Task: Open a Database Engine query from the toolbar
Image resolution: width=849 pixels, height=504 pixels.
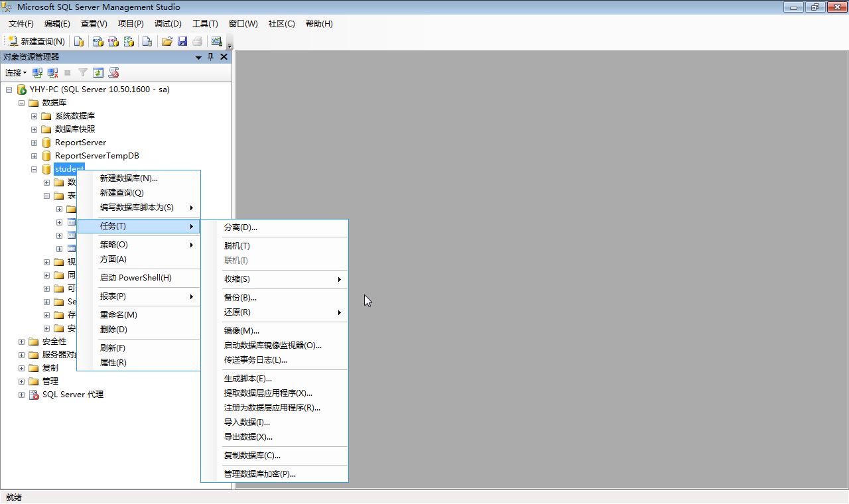Action: (x=79, y=41)
